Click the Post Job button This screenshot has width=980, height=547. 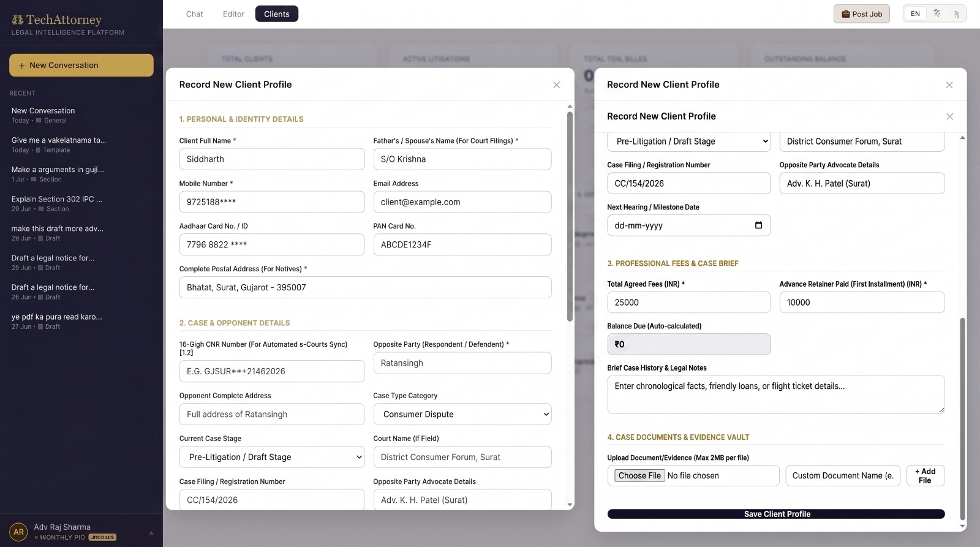coord(862,14)
